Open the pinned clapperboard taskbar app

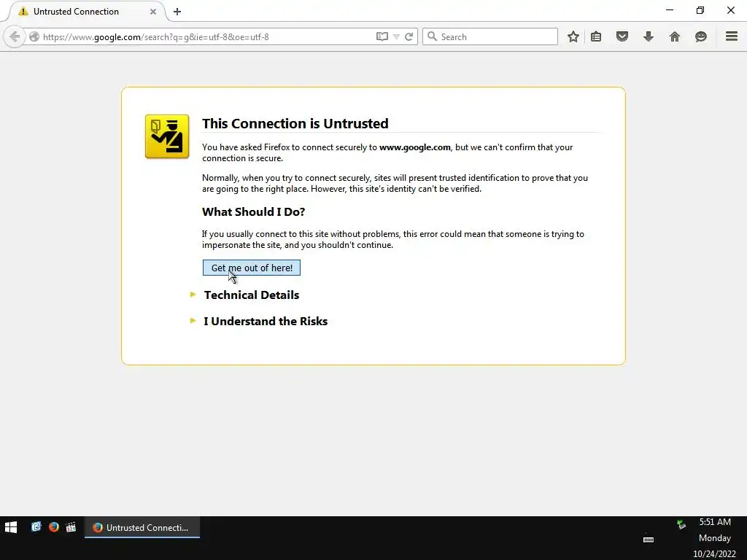coord(71,526)
